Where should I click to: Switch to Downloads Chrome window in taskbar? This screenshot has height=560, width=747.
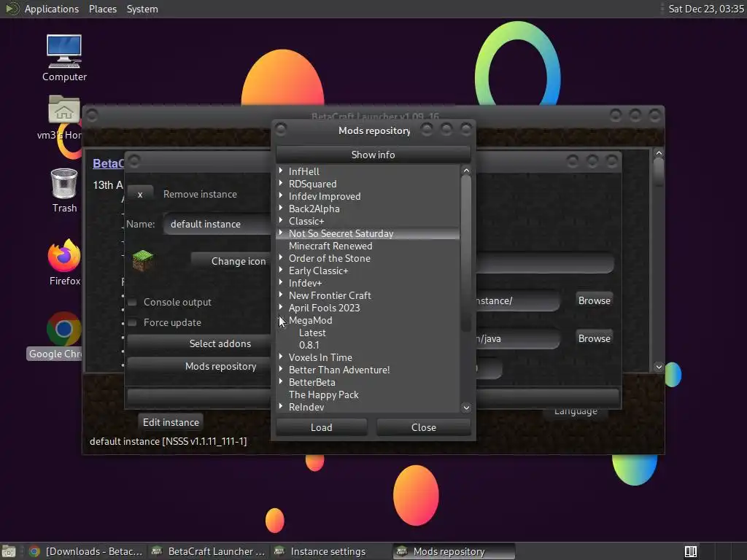click(x=86, y=551)
